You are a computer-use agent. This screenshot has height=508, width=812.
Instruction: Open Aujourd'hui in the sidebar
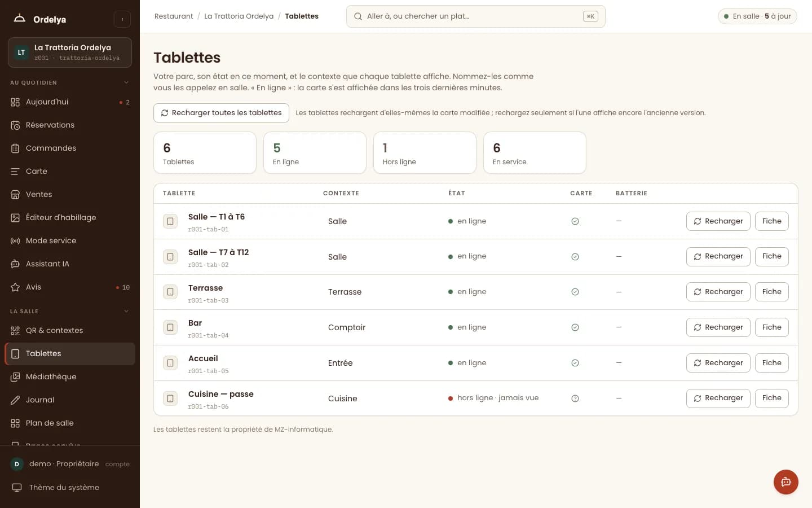pyautogui.click(x=70, y=102)
